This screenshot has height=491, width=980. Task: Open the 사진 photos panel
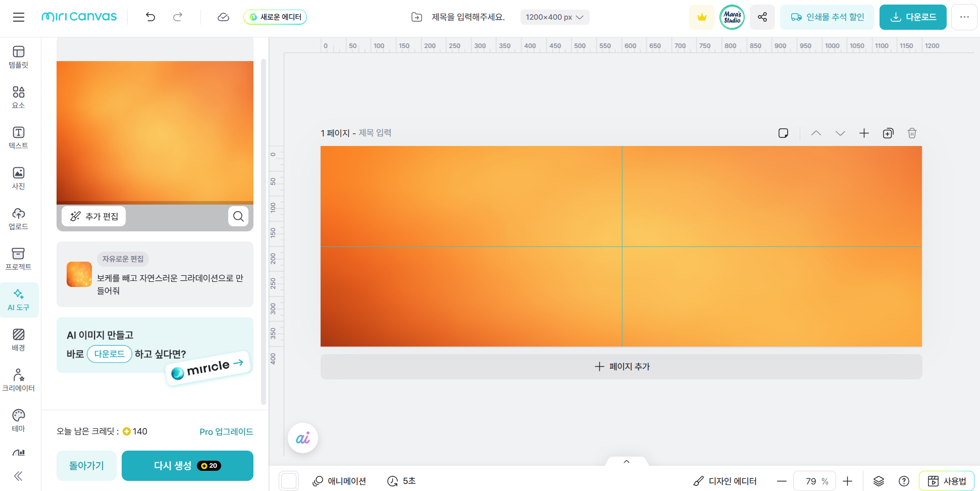click(x=19, y=177)
